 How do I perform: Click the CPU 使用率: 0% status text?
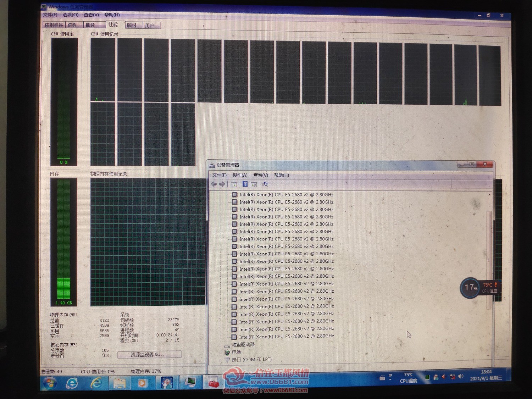pyautogui.click(x=98, y=372)
